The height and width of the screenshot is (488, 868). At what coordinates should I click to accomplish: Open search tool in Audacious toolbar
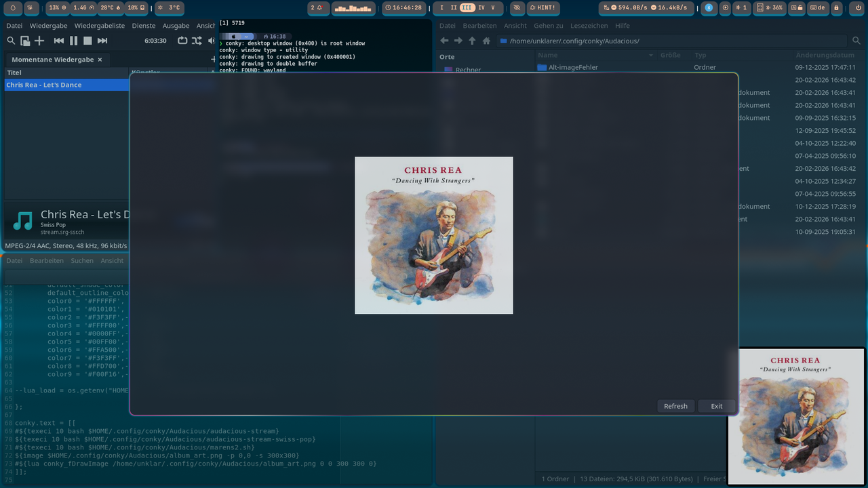tap(11, 41)
